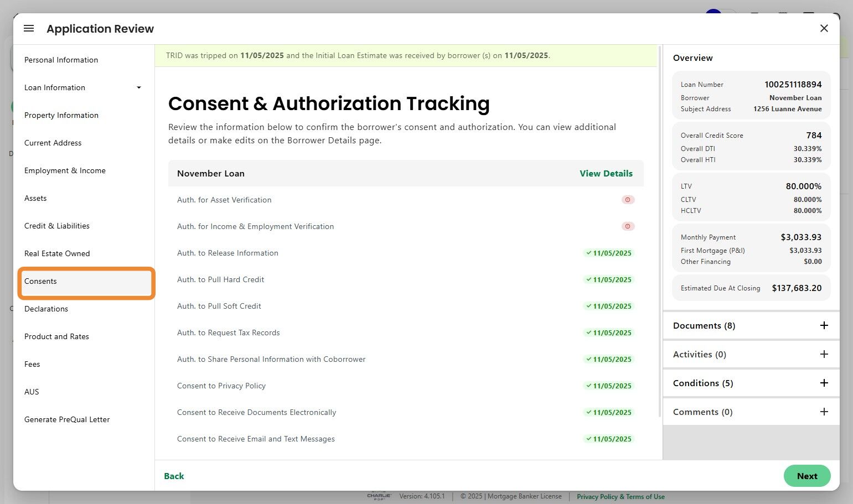Click Receive Documents Electronically date badge
853x504 pixels.
point(609,413)
